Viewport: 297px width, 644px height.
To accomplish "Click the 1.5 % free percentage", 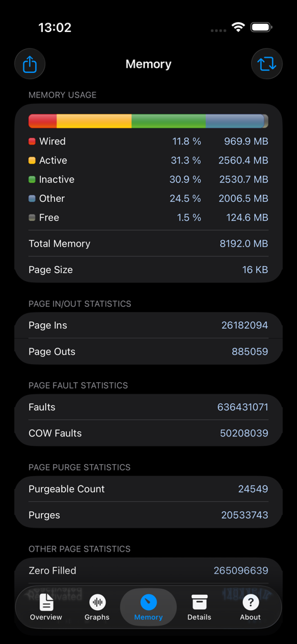I will pos(189,218).
